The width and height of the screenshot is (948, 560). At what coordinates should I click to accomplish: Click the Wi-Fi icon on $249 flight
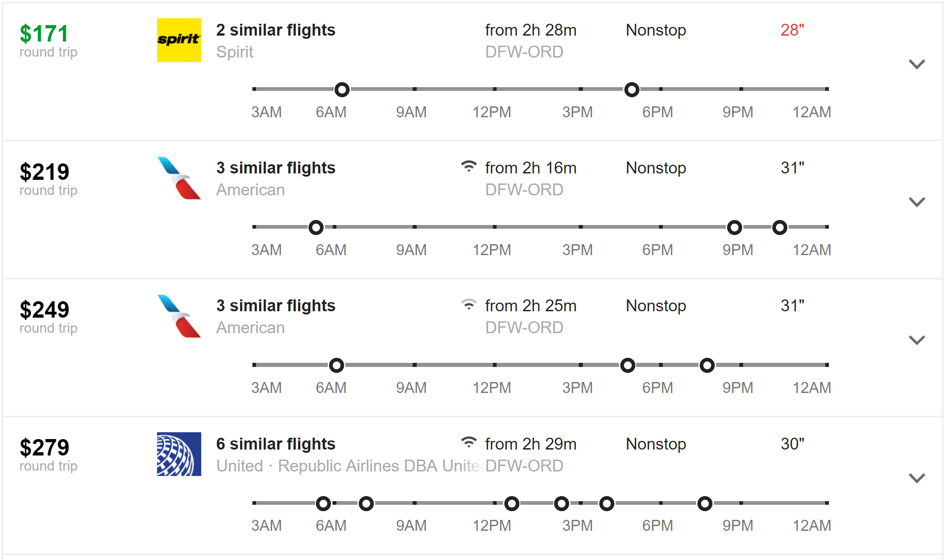click(x=468, y=304)
